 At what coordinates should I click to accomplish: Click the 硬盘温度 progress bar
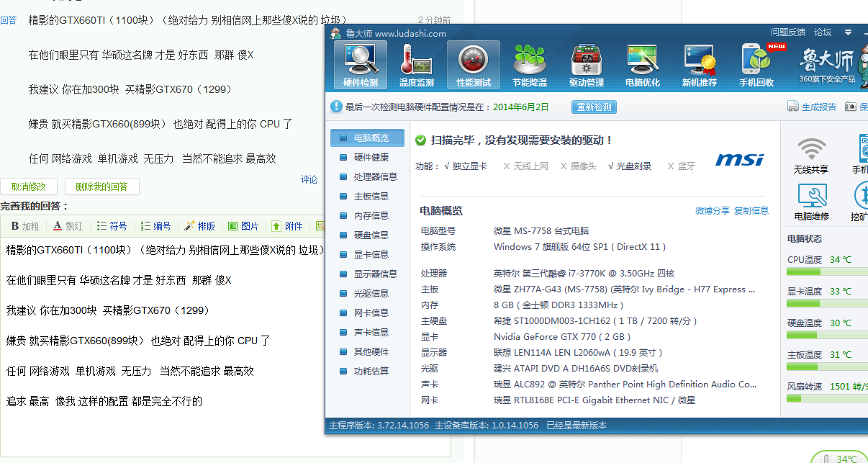tap(828, 335)
